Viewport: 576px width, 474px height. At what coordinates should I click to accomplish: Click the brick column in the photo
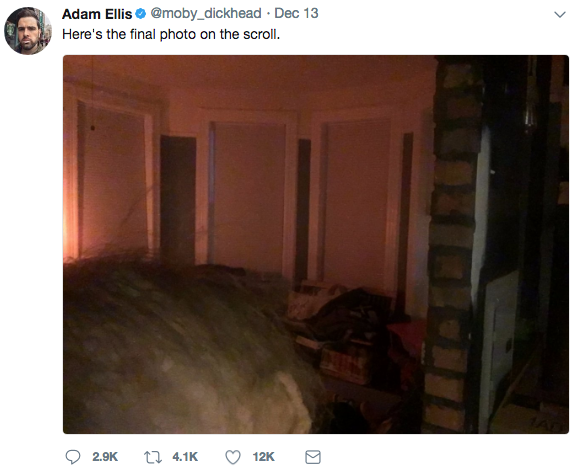[452, 244]
